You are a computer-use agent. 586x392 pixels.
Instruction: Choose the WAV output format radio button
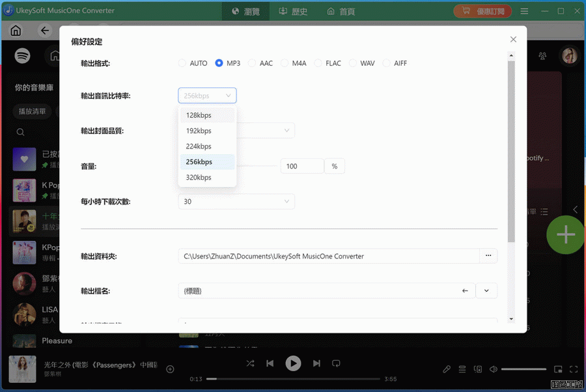[353, 63]
